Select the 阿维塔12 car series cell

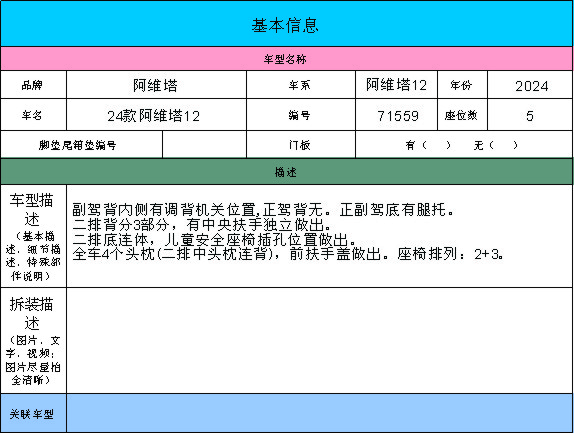tap(396, 85)
